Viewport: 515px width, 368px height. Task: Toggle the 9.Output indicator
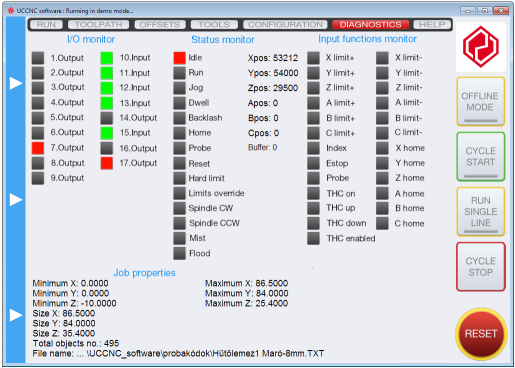[38, 178]
